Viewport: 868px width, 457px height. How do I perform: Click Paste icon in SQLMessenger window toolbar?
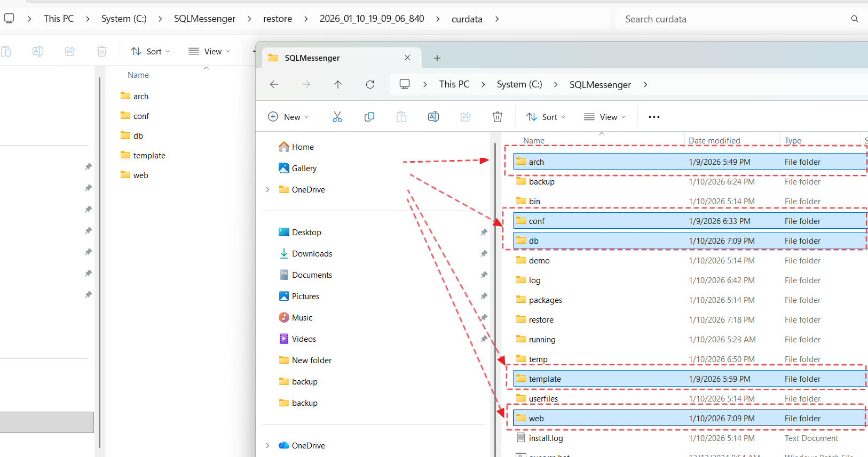[401, 117]
